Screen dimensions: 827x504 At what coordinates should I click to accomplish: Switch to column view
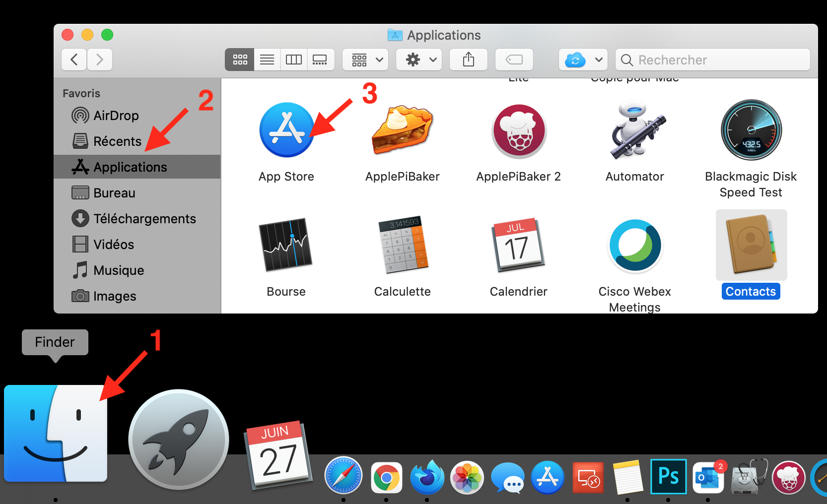293,60
